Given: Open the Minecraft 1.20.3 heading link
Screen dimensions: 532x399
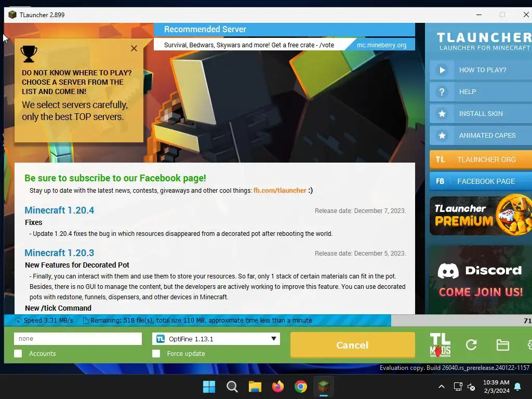Looking at the screenshot, I should coord(59,253).
